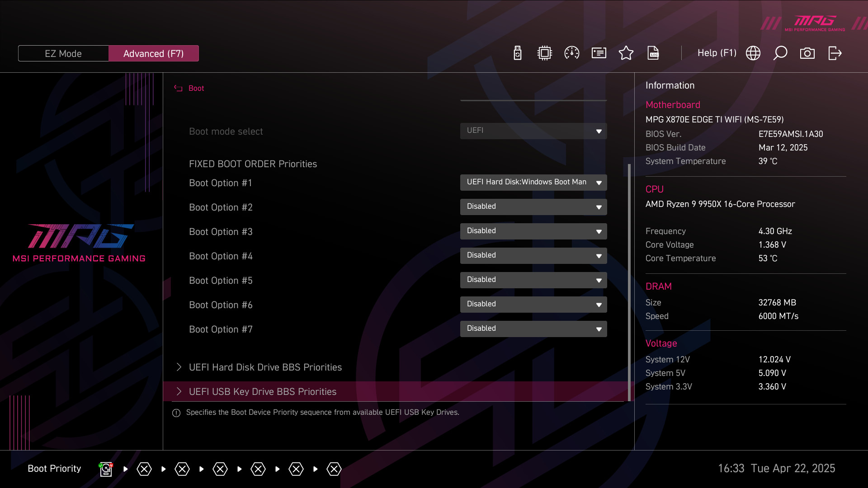
Task: Click the DRAM speed 6000 MT/s value
Action: tap(778, 316)
